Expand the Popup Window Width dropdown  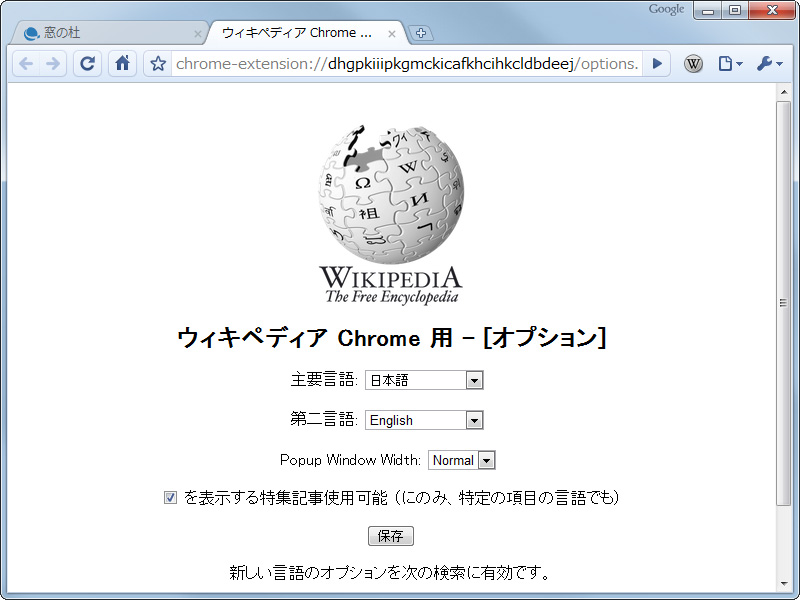point(462,460)
